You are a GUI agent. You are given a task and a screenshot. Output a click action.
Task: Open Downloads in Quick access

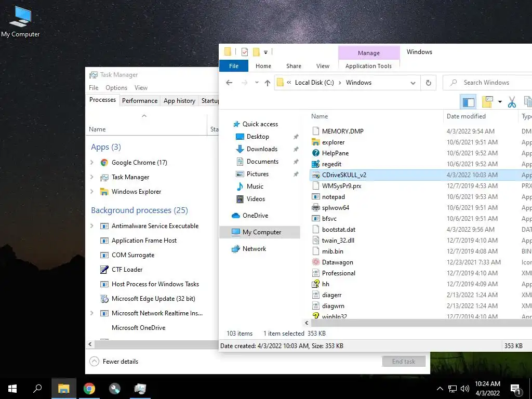point(262,149)
